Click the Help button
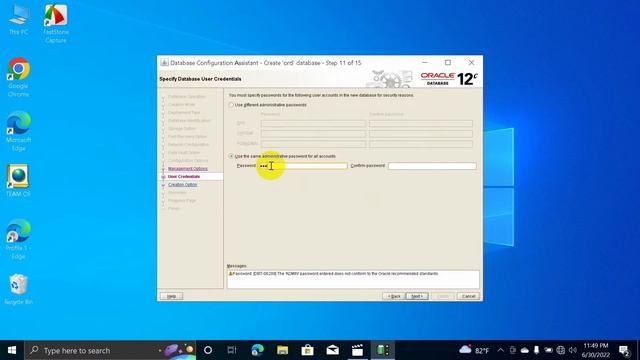 (171, 296)
